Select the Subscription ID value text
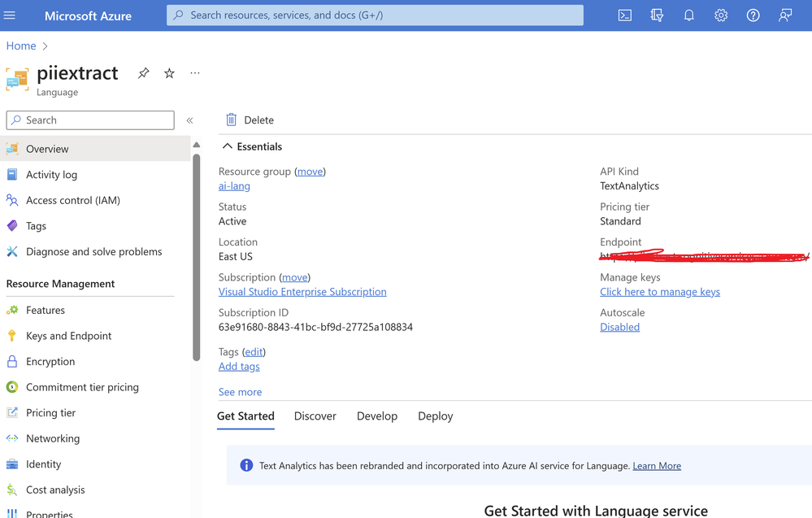 click(315, 327)
